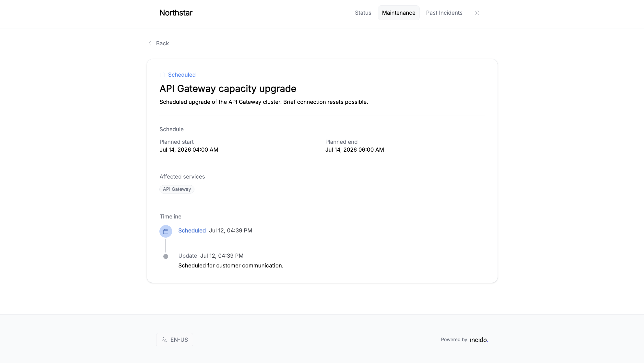Click the Planned start label

click(x=177, y=142)
